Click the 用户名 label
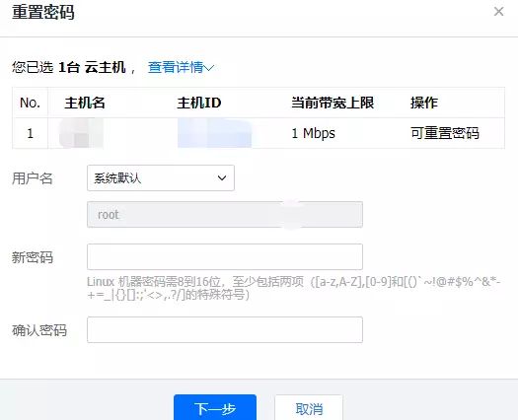This screenshot has height=420, width=518. [x=33, y=178]
